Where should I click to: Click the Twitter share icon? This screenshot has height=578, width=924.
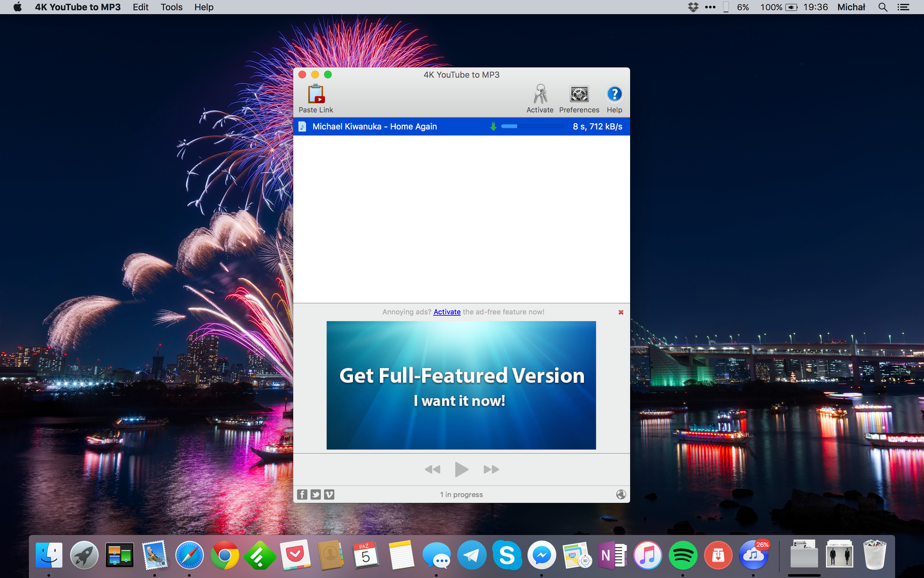tap(316, 494)
